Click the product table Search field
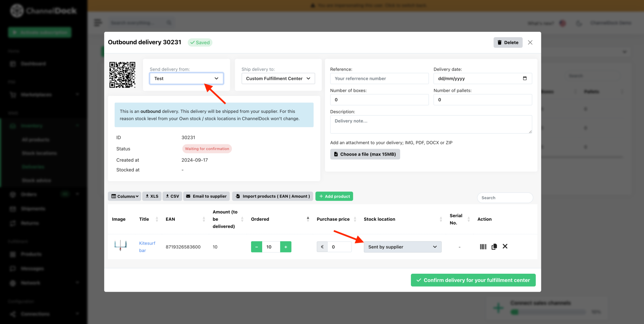 505,198
